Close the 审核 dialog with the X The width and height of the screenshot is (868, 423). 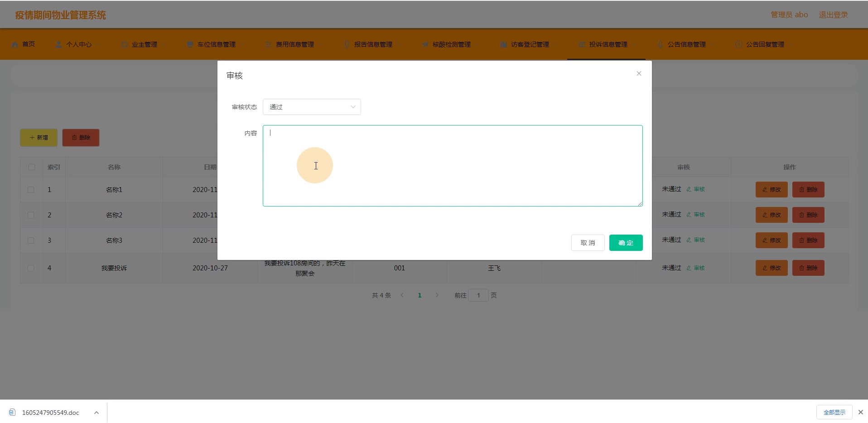[x=639, y=73]
